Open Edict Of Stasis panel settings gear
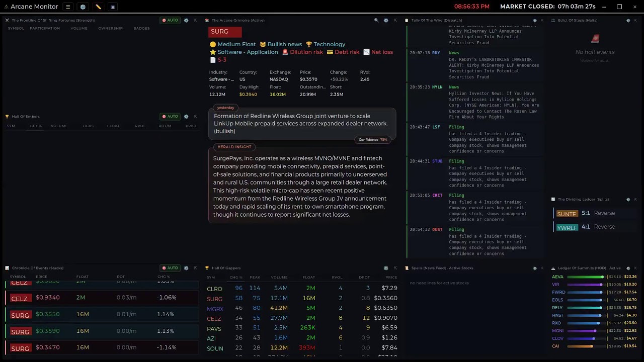 coord(628,20)
